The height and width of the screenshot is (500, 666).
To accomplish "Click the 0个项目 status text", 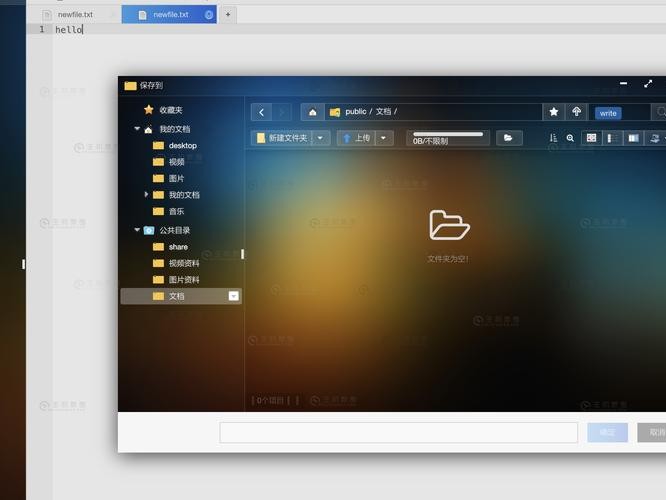I will point(270,400).
